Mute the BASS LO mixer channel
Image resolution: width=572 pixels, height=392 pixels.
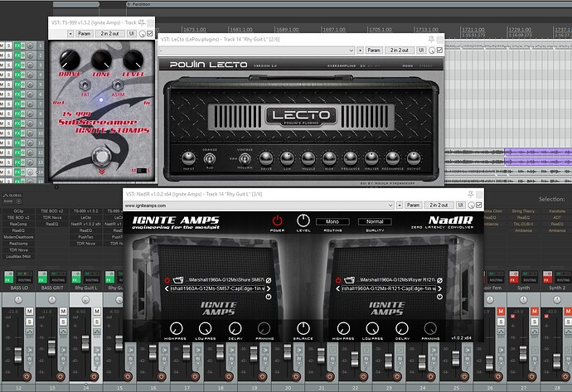pyautogui.click(x=30, y=311)
